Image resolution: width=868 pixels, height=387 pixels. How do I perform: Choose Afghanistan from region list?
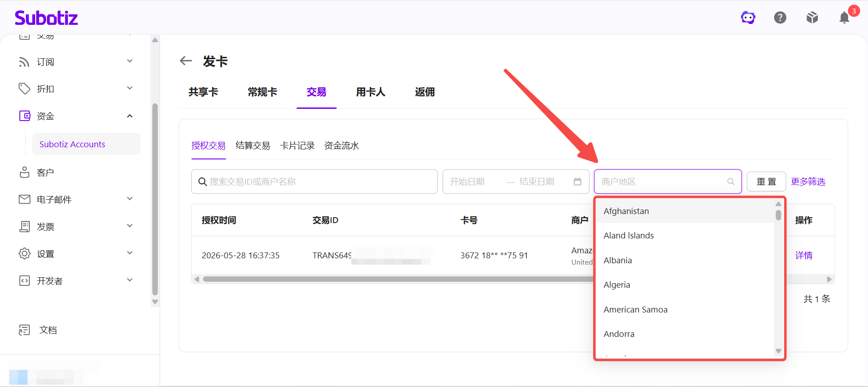(685, 211)
